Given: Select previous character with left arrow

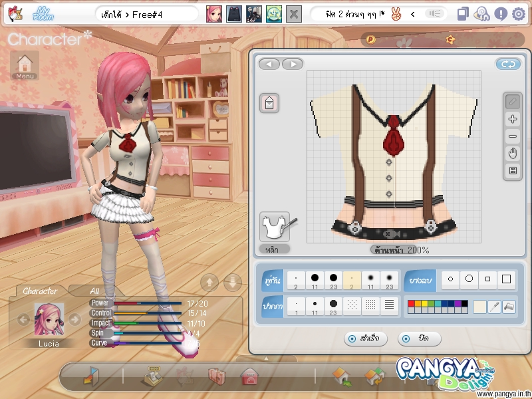Looking at the screenshot, I should coord(23,319).
